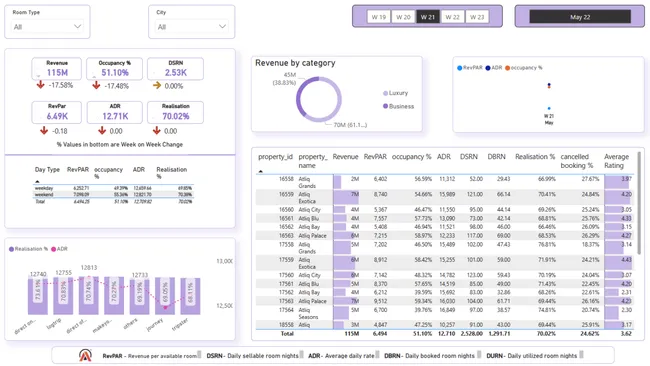Click the RevPar 6.49K card

(x=57, y=112)
